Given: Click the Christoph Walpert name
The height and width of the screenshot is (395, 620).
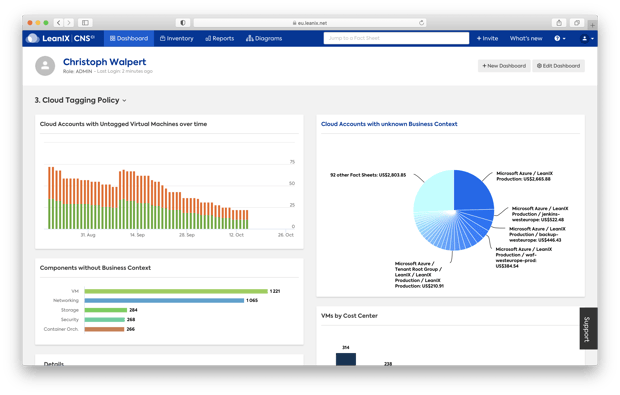Looking at the screenshot, I should [104, 62].
